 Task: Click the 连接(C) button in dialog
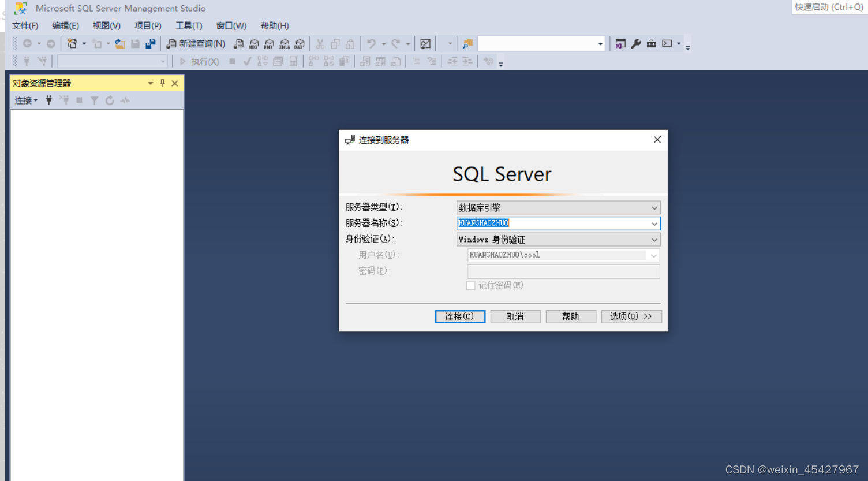pos(460,316)
